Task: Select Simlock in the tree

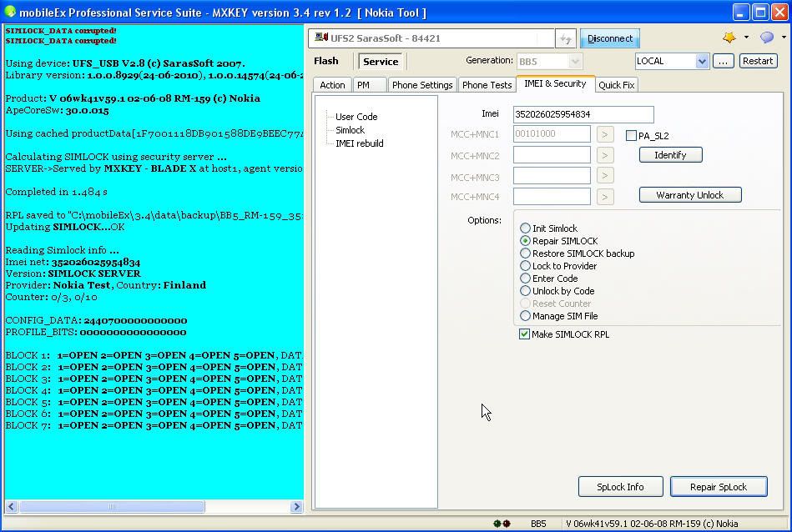Action: pos(350,130)
